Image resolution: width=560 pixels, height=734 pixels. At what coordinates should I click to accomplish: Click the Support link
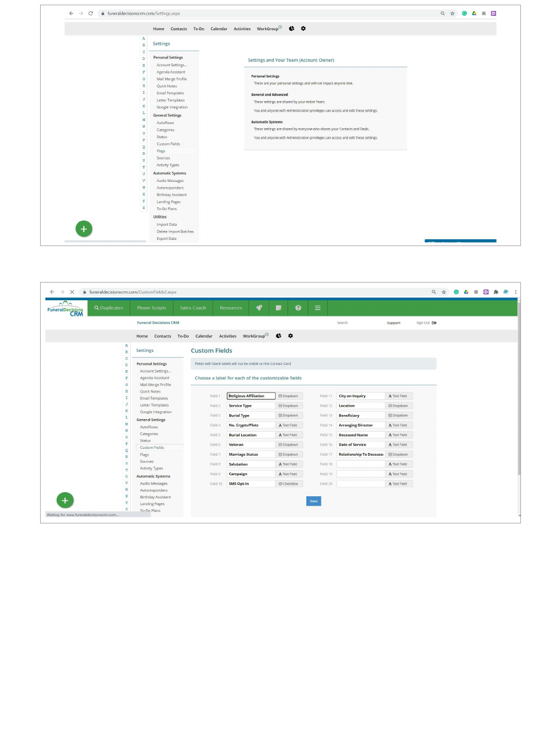[x=393, y=323]
